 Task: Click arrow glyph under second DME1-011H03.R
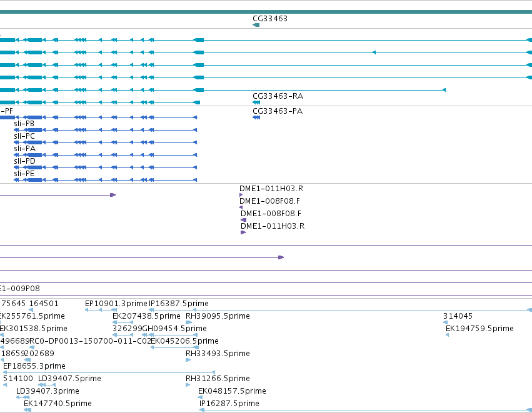pyautogui.click(x=243, y=232)
